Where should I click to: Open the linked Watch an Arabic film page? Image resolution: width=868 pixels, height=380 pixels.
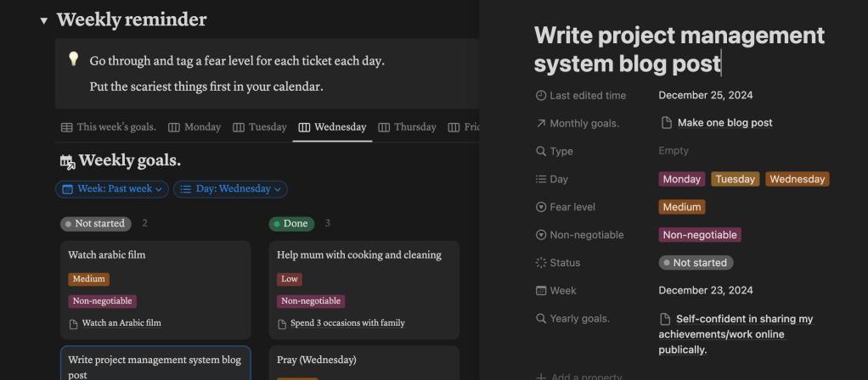tap(121, 323)
